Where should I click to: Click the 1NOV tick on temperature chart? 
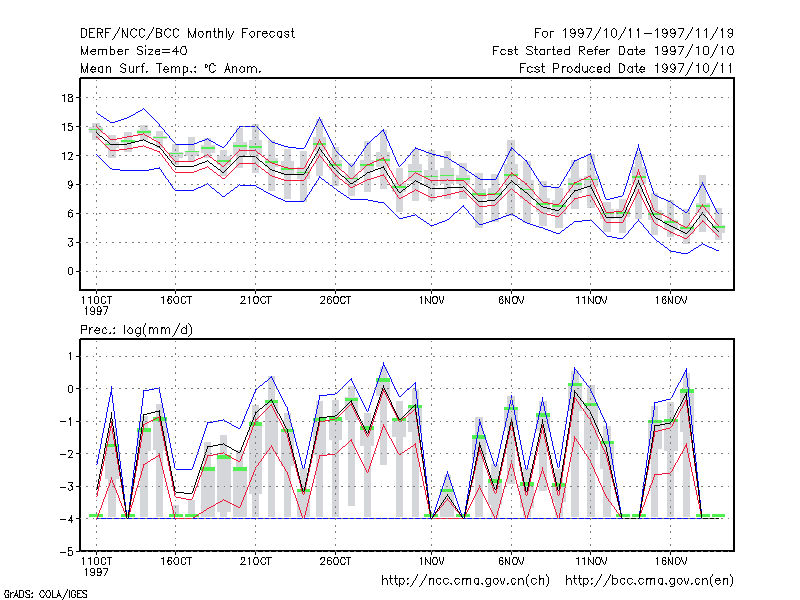(432, 301)
